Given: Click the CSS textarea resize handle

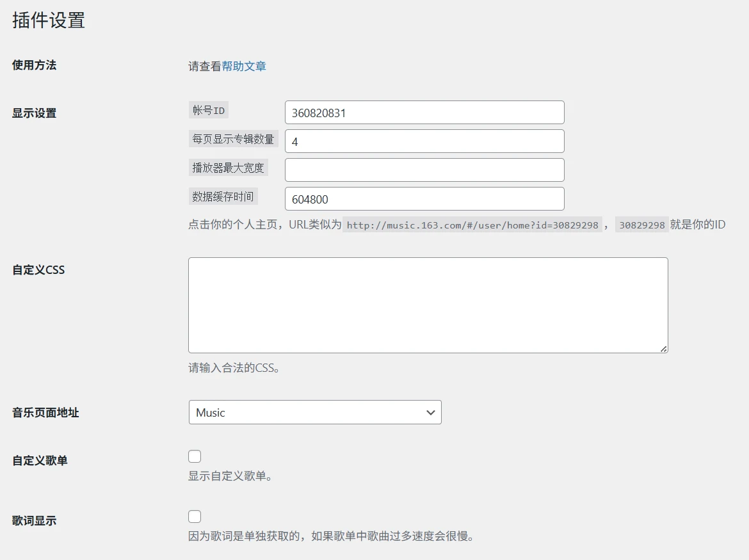Looking at the screenshot, I should click(x=663, y=348).
